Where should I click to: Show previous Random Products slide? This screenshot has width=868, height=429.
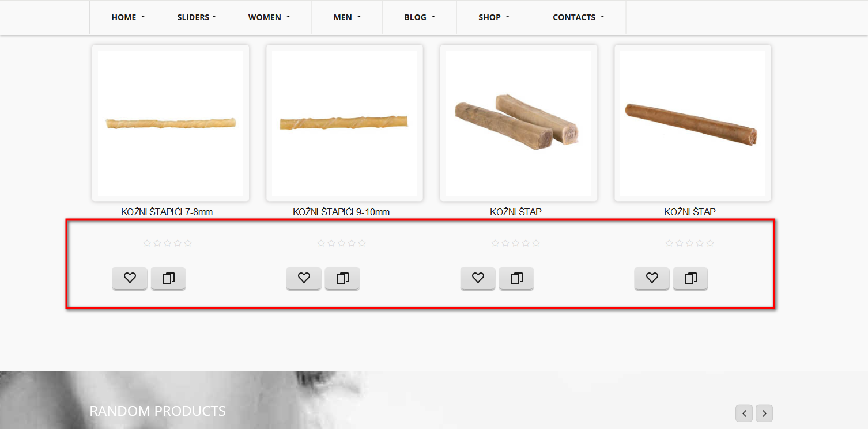click(x=744, y=413)
